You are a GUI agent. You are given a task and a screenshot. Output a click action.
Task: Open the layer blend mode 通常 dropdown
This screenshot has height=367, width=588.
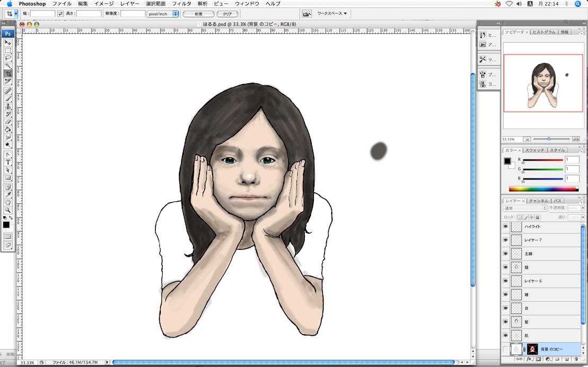coord(525,209)
